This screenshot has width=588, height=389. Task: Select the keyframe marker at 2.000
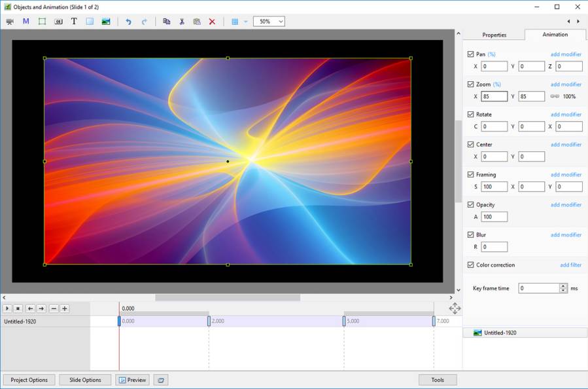coord(209,321)
